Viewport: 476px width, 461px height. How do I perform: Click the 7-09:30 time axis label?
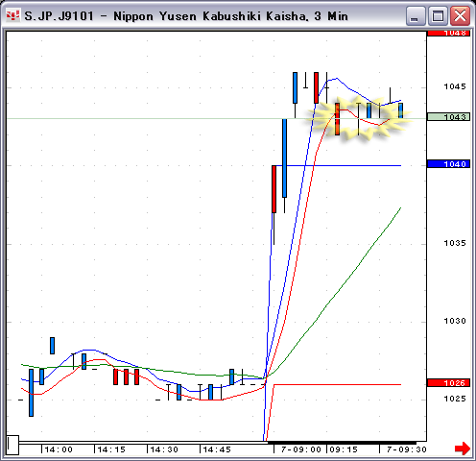(407, 449)
